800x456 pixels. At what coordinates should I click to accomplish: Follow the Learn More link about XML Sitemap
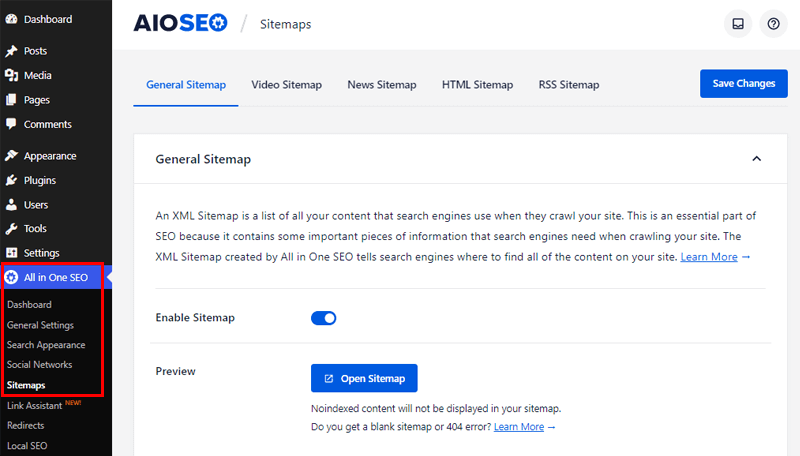709,257
